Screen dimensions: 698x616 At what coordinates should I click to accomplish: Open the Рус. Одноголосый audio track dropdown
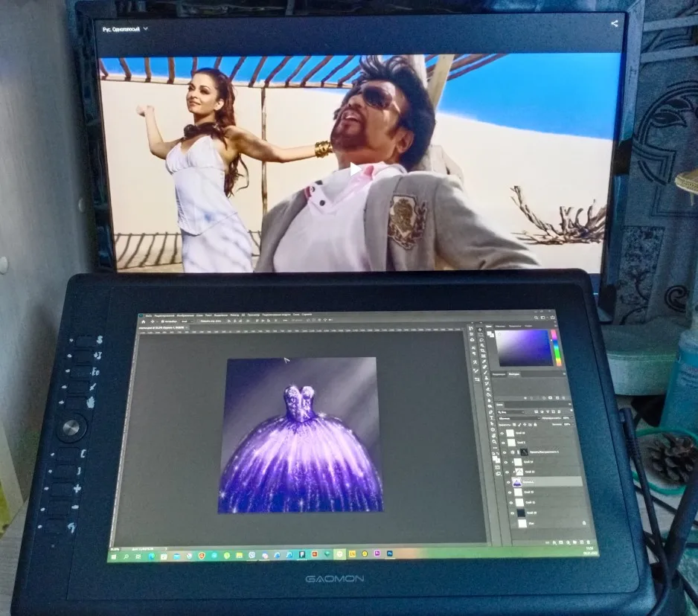pos(125,29)
